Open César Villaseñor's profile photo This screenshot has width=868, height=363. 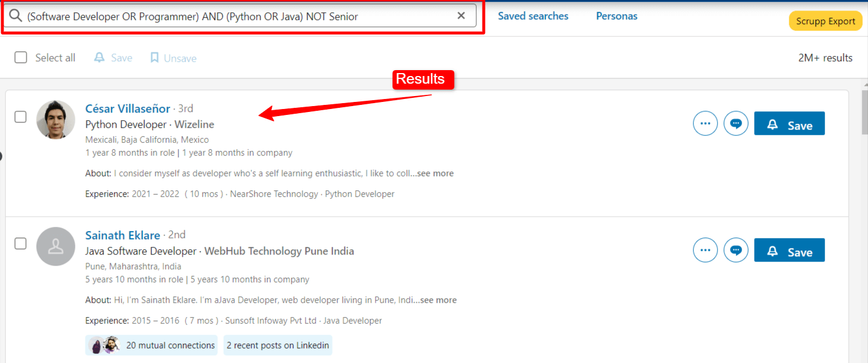(56, 120)
